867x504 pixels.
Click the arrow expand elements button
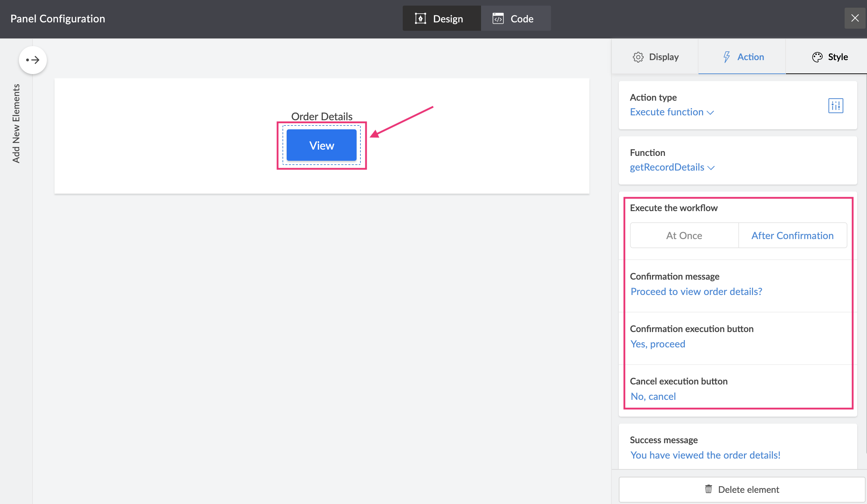click(33, 60)
